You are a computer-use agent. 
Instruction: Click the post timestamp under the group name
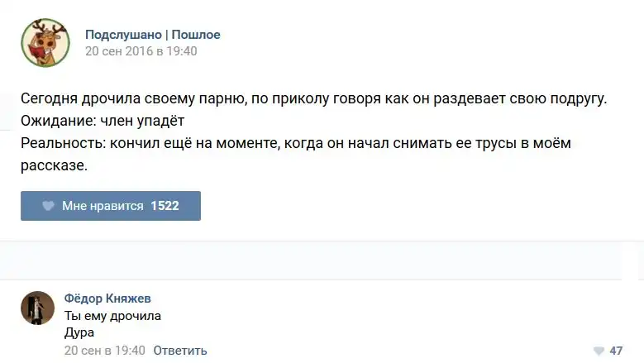click(x=141, y=51)
